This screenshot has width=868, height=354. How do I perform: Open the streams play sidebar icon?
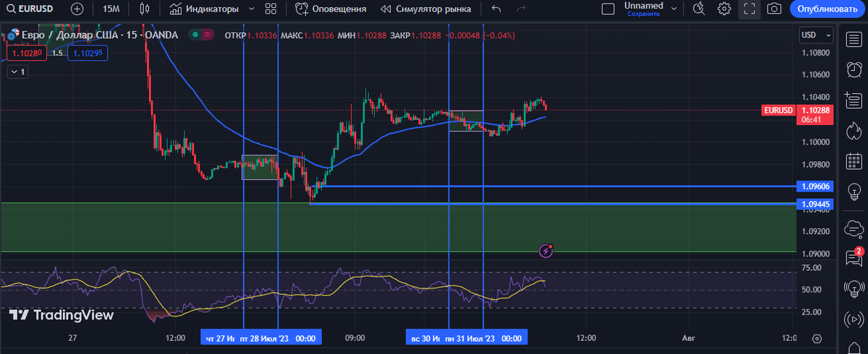853,319
